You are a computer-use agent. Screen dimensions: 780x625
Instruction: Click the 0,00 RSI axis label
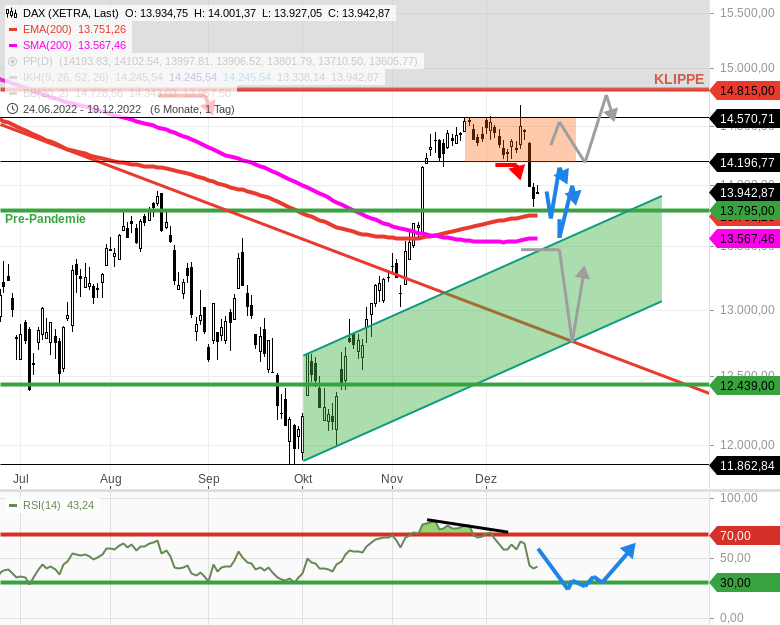click(x=732, y=618)
